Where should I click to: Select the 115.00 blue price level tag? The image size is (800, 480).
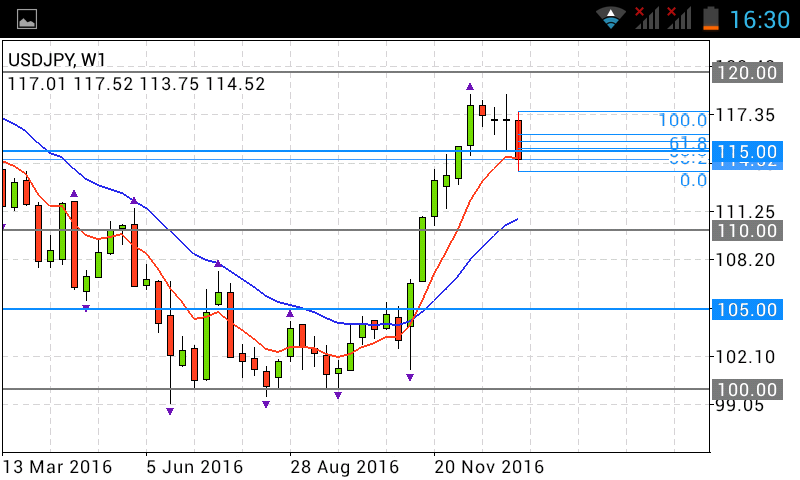coord(747,151)
